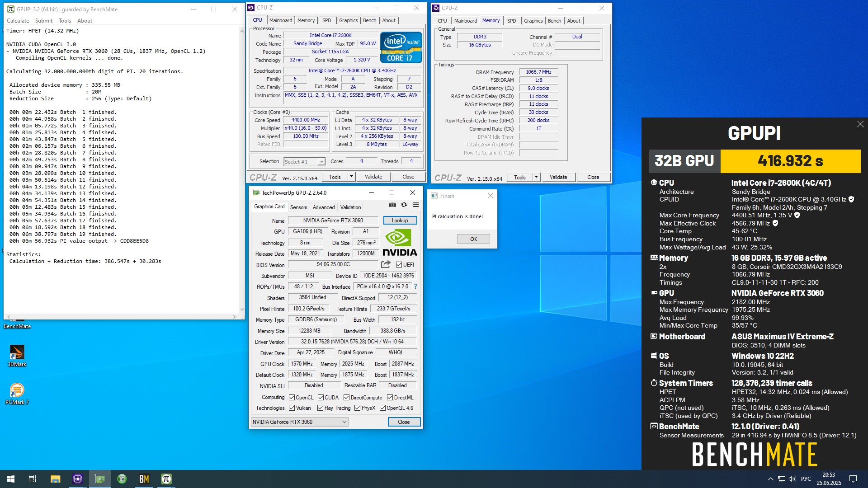Screen dimensions: 868x488
Task: Click the NVIDIA logo in GPU-Z
Action: (400, 243)
